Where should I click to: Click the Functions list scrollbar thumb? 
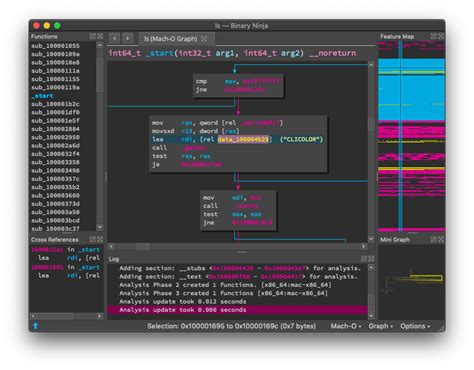click(100, 75)
